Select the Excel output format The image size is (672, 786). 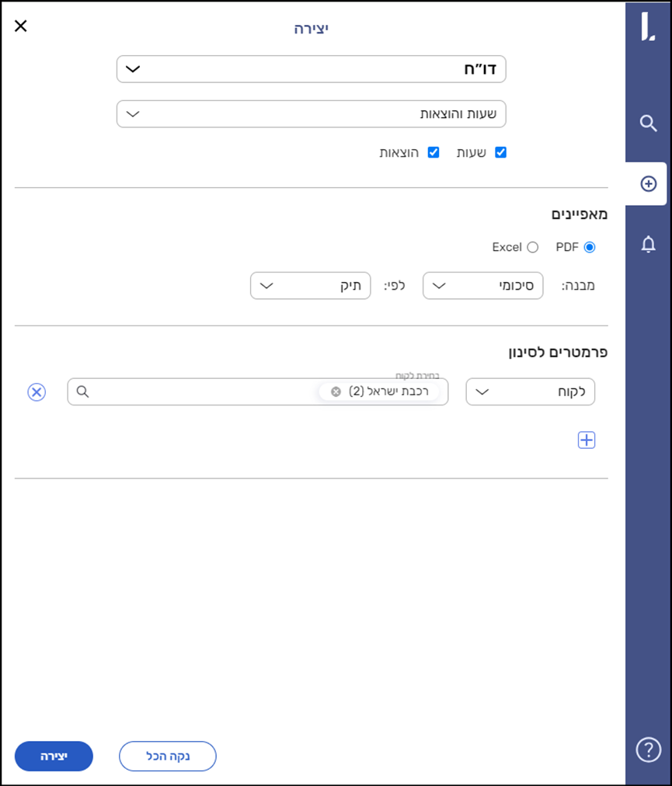(x=532, y=247)
